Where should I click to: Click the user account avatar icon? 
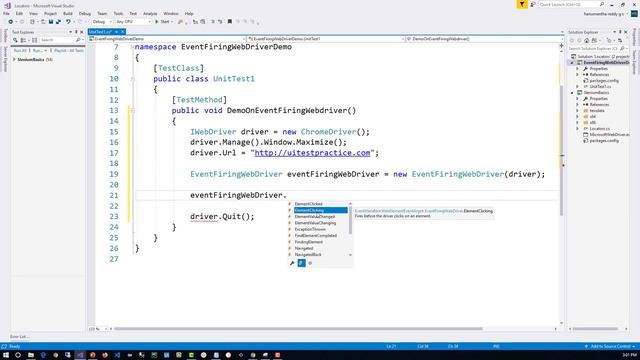[x=634, y=13]
